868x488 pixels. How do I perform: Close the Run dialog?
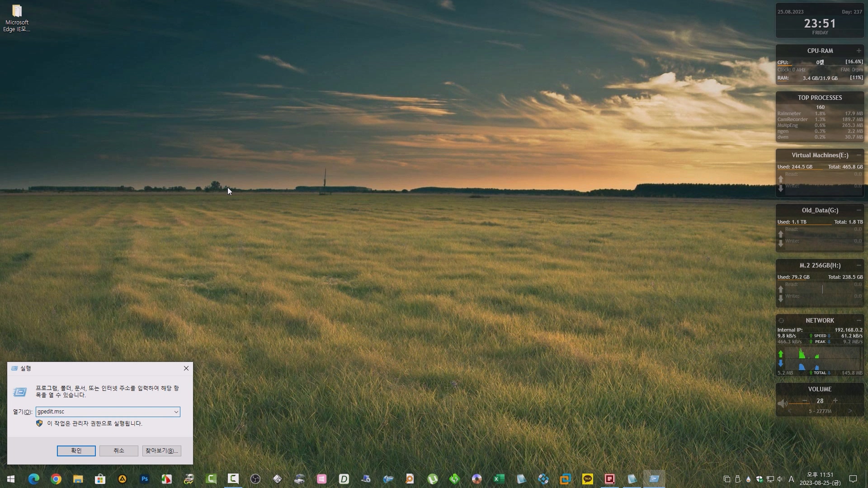point(186,368)
